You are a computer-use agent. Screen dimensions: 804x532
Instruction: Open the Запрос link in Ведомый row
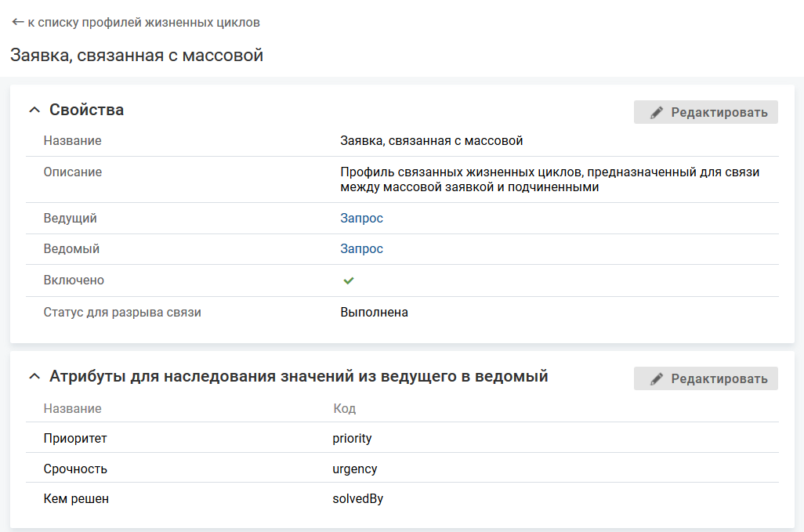click(x=361, y=249)
